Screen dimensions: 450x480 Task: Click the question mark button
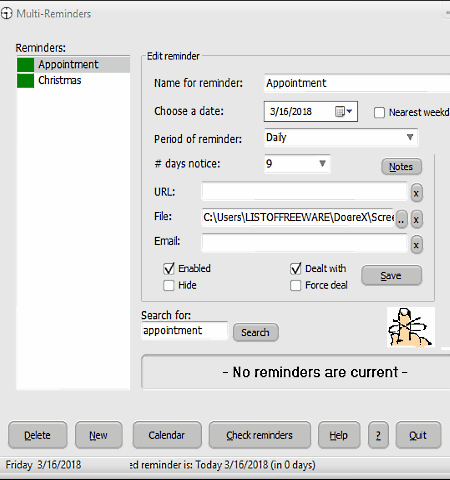pyautogui.click(x=378, y=435)
